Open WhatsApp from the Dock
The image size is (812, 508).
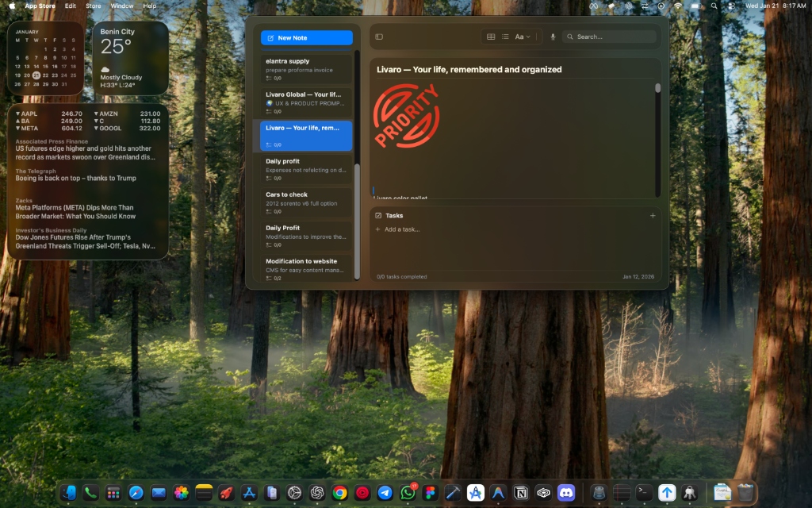tap(407, 492)
